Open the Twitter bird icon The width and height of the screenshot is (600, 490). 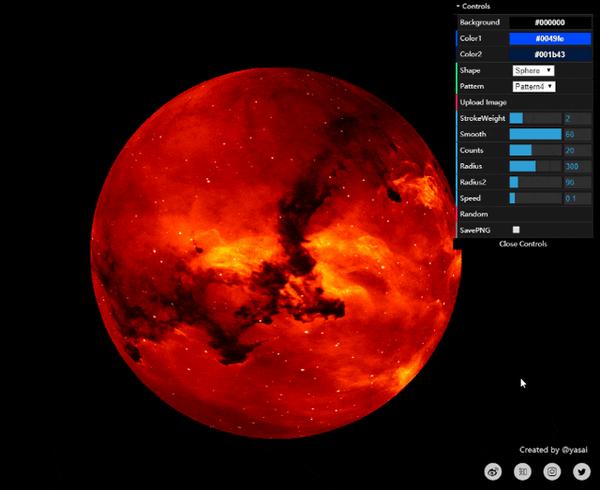582,472
